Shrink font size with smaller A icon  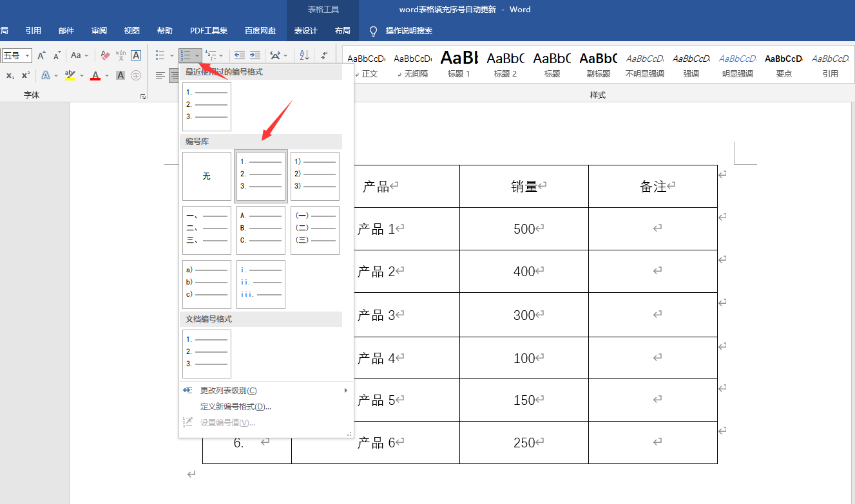(x=57, y=55)
